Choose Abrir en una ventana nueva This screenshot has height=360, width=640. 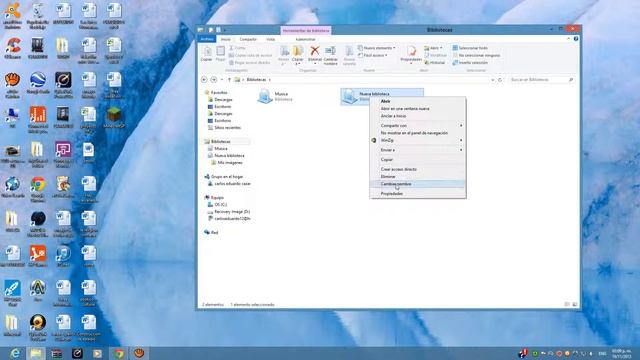(418, 109)
